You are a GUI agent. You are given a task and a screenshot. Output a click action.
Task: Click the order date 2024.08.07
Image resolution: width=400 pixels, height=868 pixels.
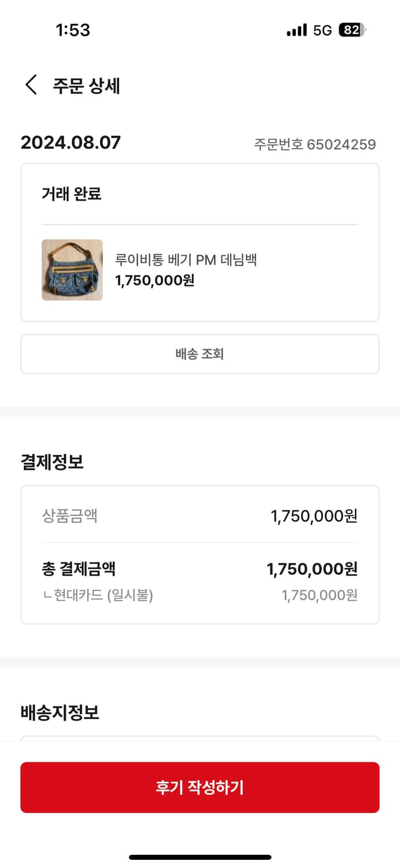point(71,142)
